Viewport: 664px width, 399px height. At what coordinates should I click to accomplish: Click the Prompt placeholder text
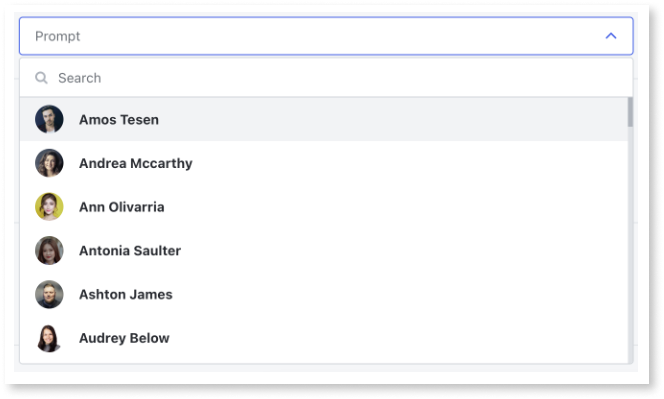tap(58, 36)
